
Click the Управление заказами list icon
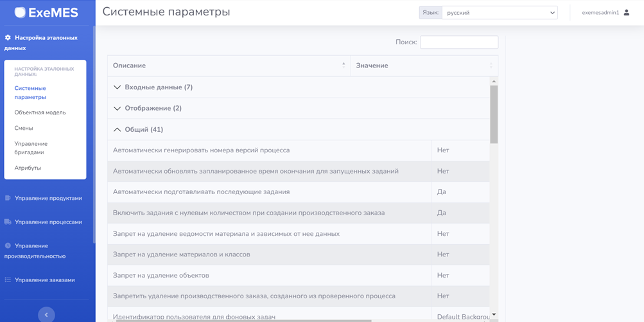point(8,280)
